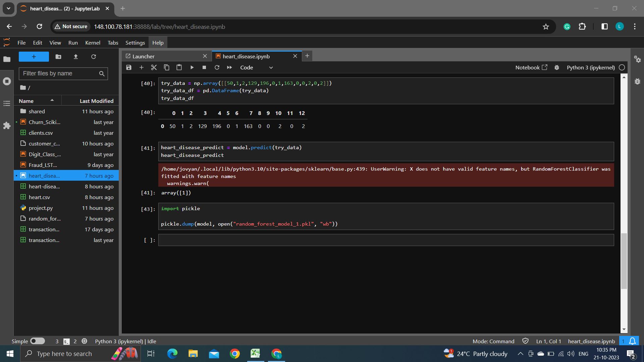Viewport: 644px width, 362px height.
Task: Save the notebook with the disk icon
Action: pyautogui.click(x=129, y=67)
